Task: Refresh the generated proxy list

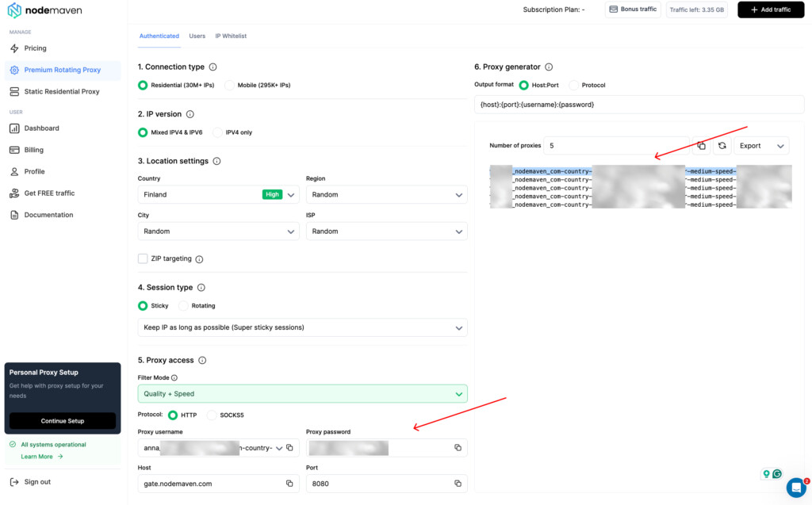Action: [722, 146]
